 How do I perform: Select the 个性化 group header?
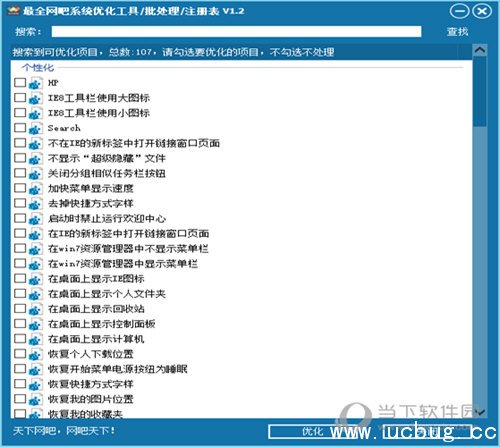(x=38, y=68)
